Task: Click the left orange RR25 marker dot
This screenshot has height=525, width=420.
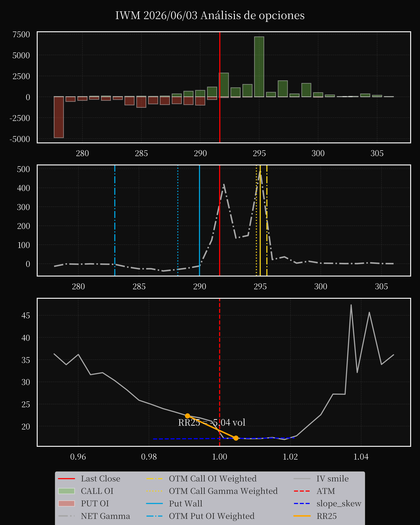Action: point(187,416)
